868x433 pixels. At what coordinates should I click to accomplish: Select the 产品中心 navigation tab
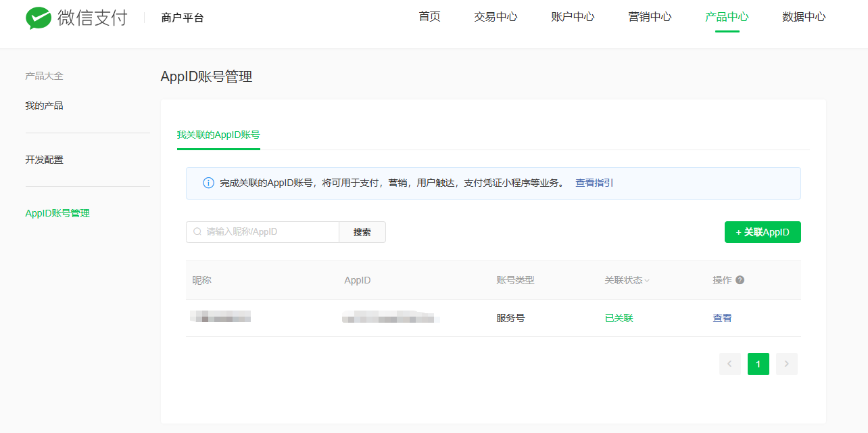tap(727, 17)
